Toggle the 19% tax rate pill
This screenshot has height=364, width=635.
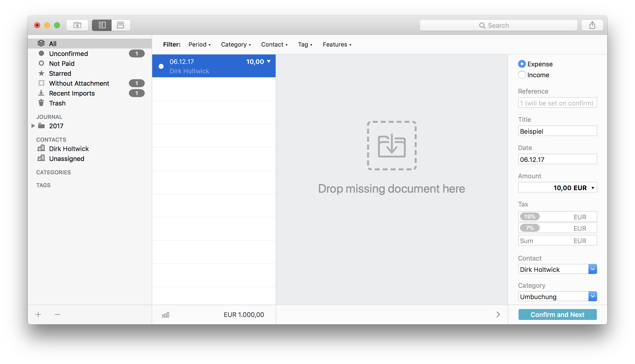tap(530, 216)
